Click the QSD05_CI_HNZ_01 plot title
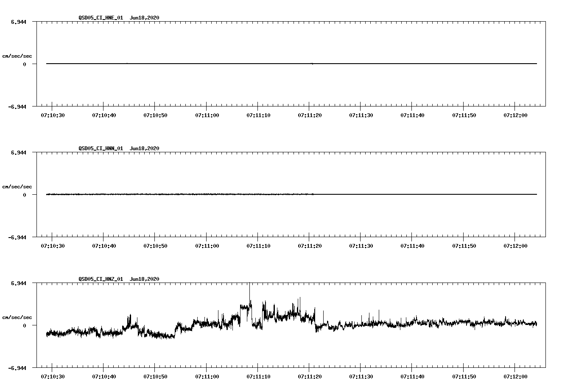This screenshot has width=576, height=392. click(x=101, y=279)
